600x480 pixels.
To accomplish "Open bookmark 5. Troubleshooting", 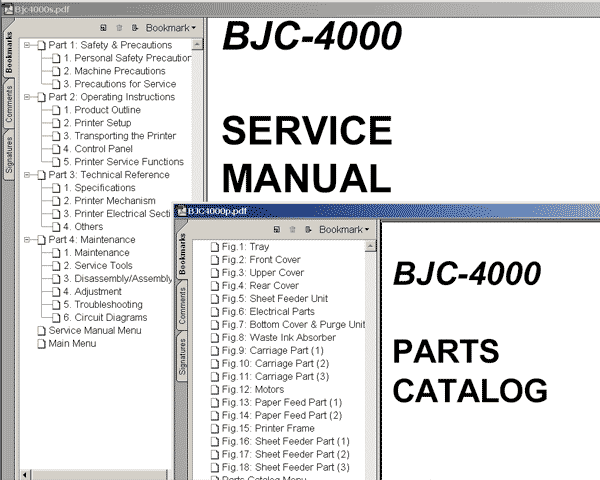I will [x=103, y=305].
